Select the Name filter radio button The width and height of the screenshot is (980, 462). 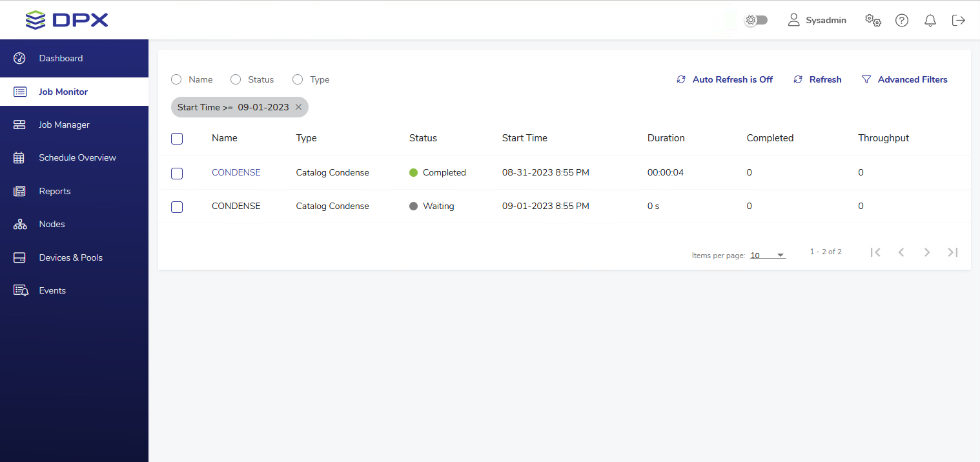tap(176, 79)
